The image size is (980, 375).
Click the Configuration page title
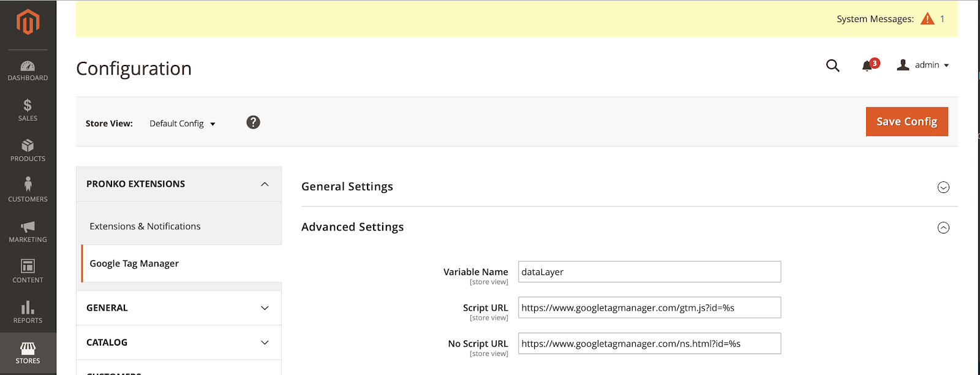tap(134, 69)
